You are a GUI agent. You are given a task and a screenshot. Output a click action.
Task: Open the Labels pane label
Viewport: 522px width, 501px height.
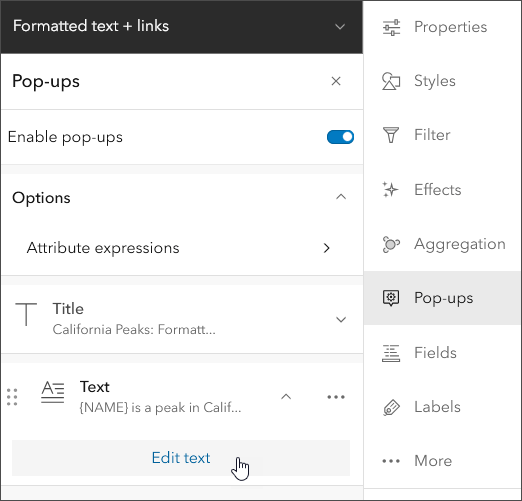pyautogui.click(x=437, y=407)
